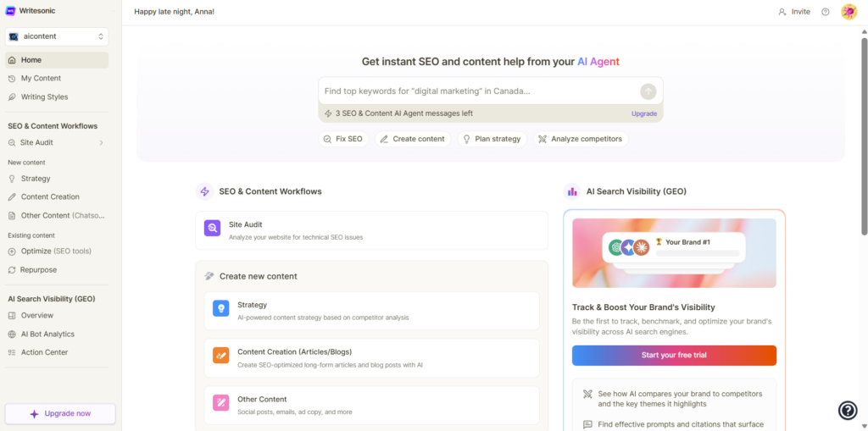Open the floating help widget icon
The width and height of the screenshot is (868, 431).
[x=848, y=411]
